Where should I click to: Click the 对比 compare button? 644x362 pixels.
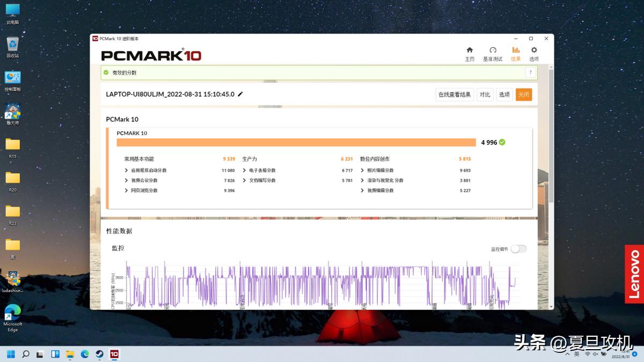coord(485,94)
